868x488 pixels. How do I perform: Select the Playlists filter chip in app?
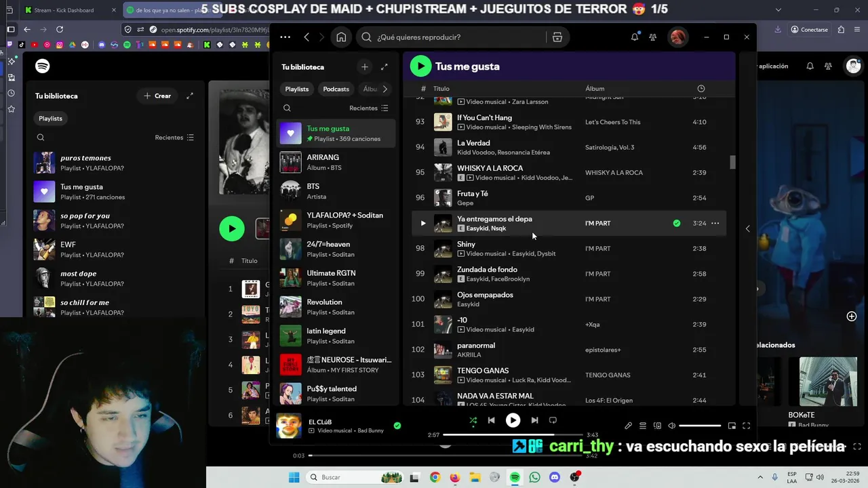coord(297,89)
